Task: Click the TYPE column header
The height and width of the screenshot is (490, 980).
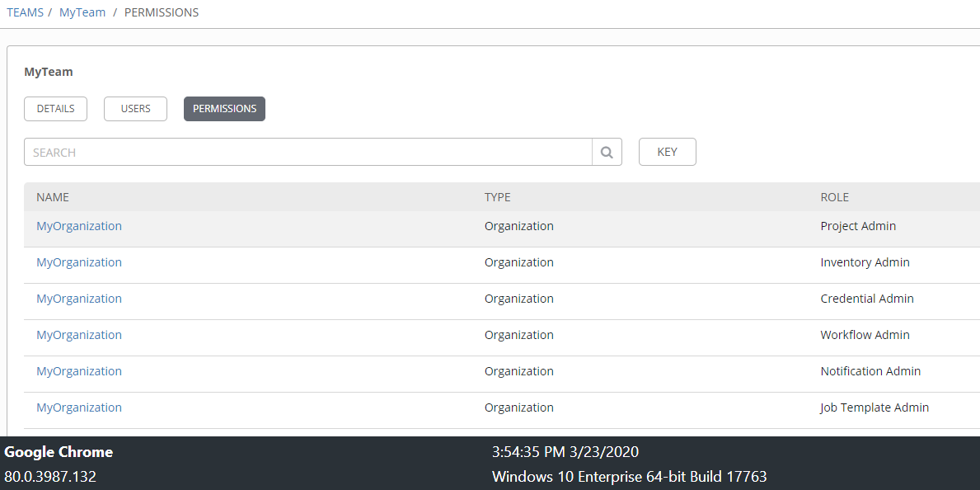Action: point(498,197)
